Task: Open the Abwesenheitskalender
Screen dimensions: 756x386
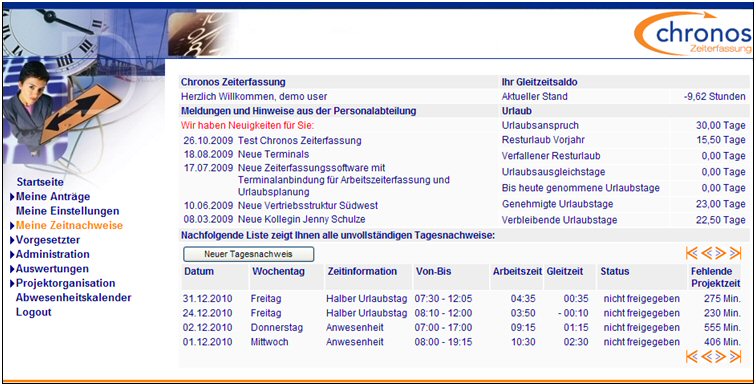Action: click(73, 298)
